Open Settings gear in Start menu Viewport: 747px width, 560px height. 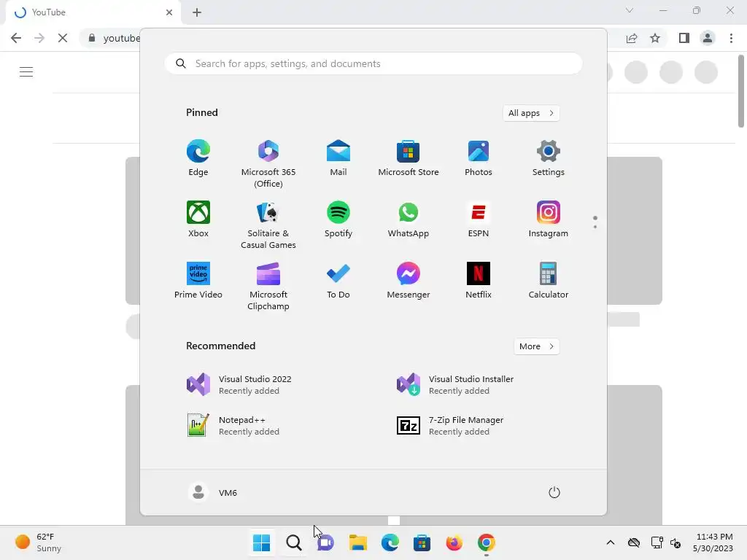click(x=549, y=158)
